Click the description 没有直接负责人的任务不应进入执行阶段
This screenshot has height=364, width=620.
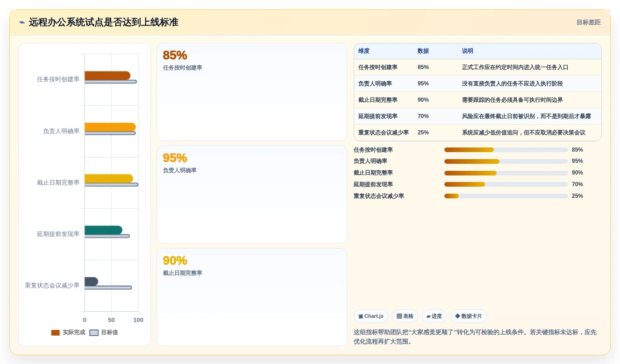pyautogui.click(x=512, y=84)
